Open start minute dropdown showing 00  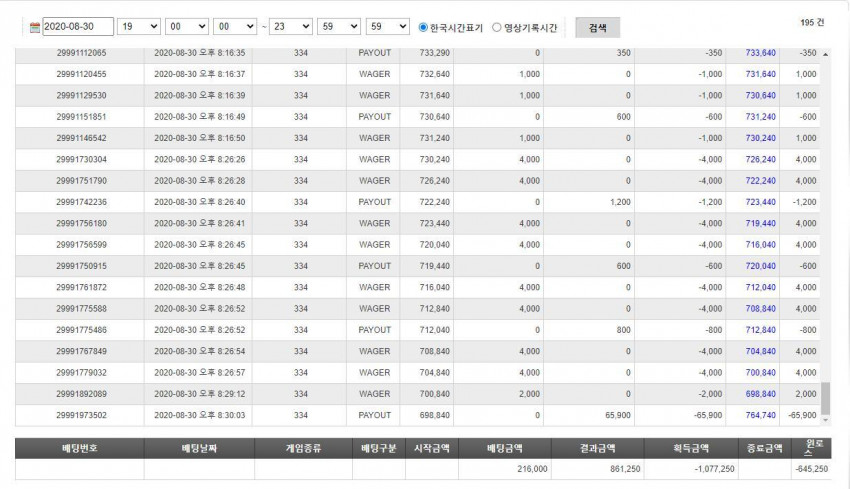pos(187,27)
